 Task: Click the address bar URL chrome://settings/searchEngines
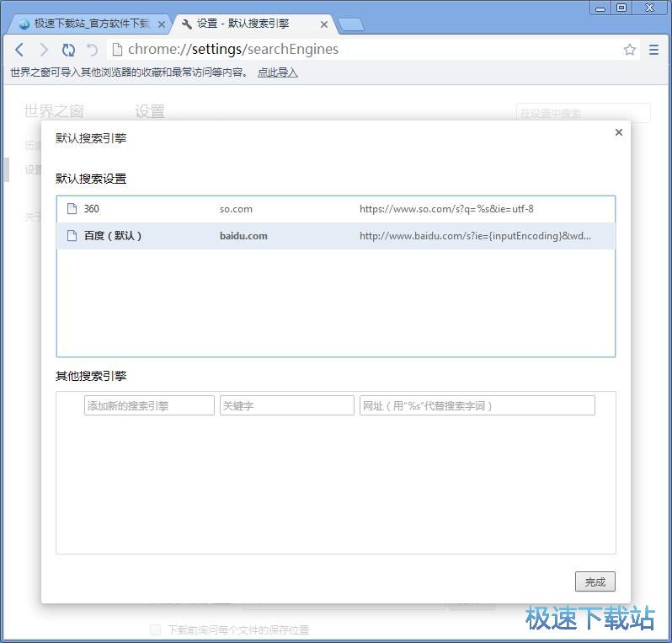[233, 50]
